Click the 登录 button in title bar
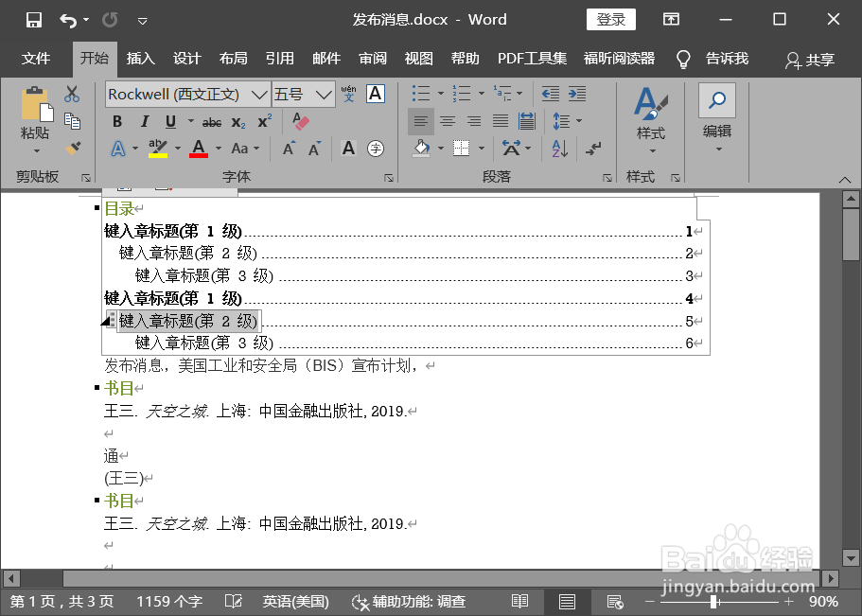 click(x=610, y=19)
